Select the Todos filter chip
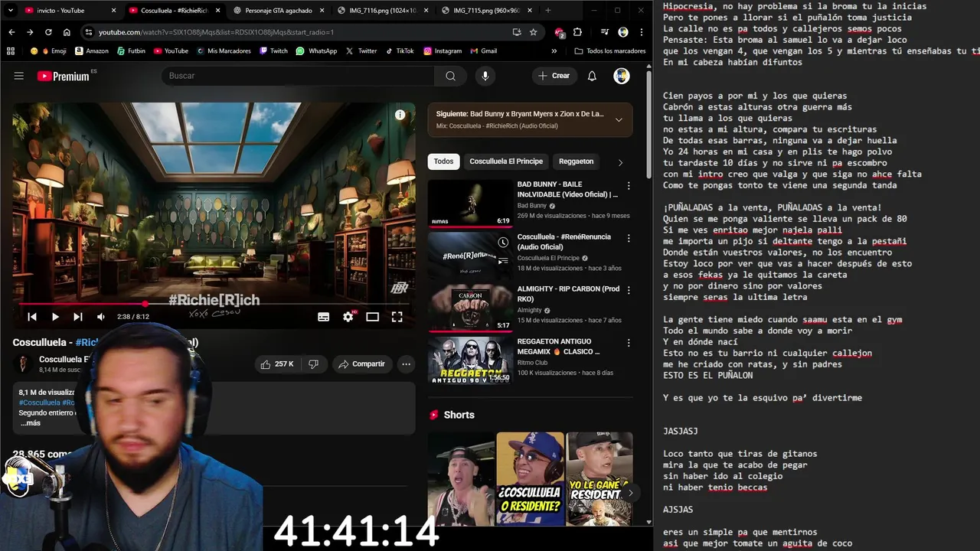The width and height of the screenshot is (980, 551). (443, 161)
